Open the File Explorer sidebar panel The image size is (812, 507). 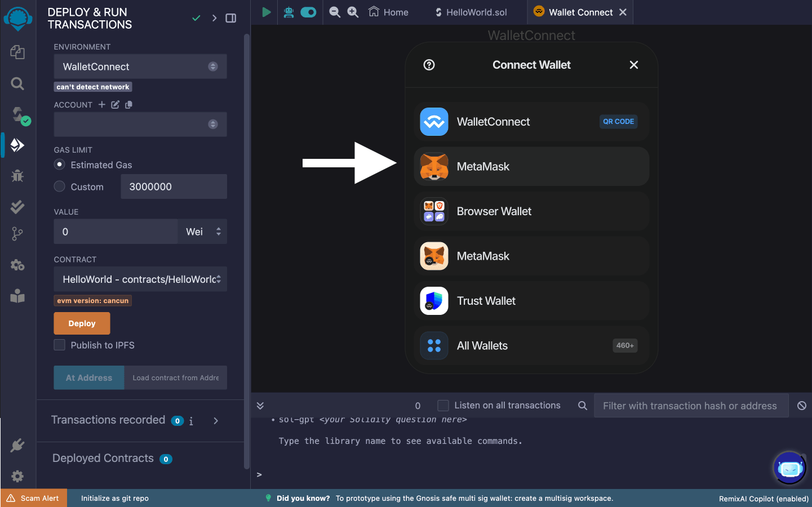point(17,52)
